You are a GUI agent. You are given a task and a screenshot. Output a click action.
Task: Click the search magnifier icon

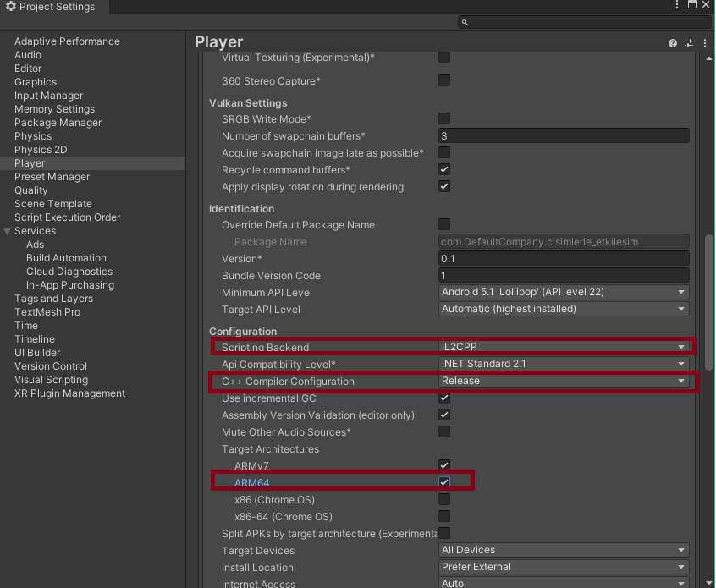pyautogui.click(x=466, y=22)
